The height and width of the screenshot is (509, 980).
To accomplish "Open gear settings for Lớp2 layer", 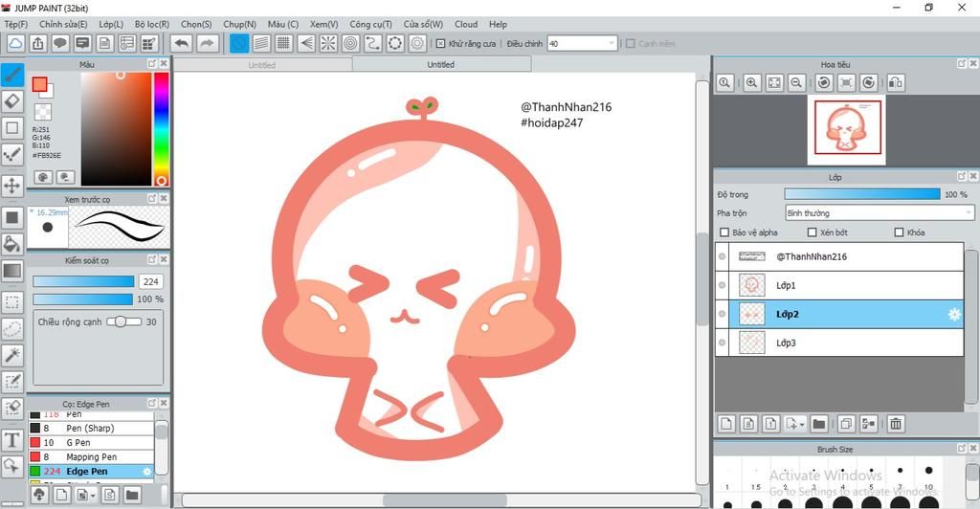I will coord(954,314).
